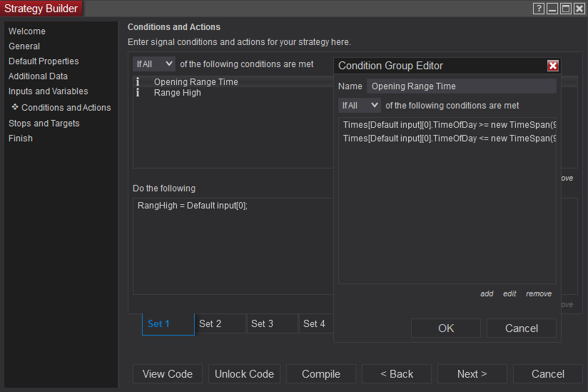Click the Name field in editor
The image size is (588, 392).
click(461, 86)
